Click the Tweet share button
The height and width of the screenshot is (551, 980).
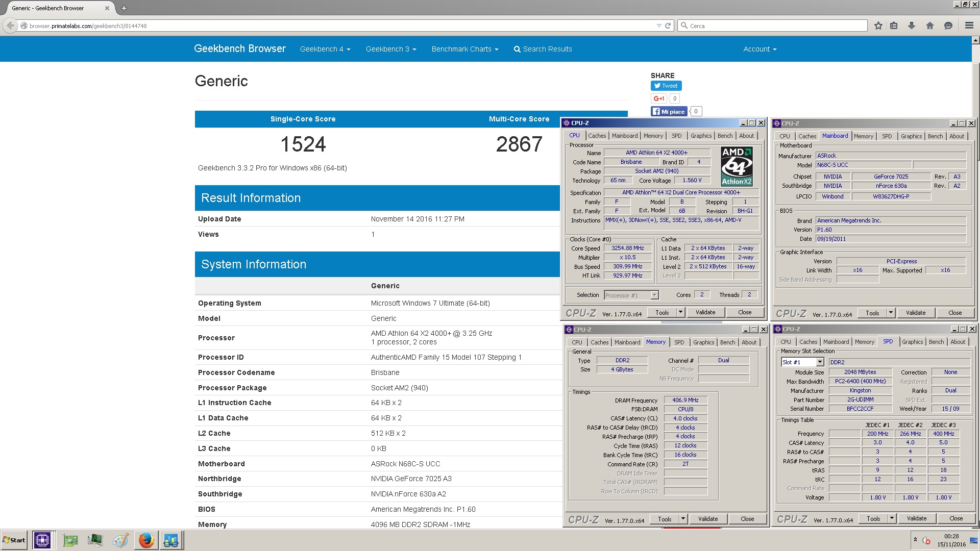click(666, 86)
